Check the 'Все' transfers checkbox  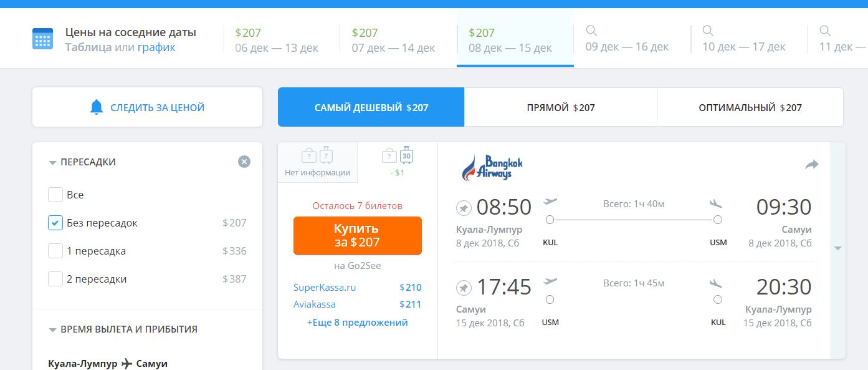click(x=55, y=195)
